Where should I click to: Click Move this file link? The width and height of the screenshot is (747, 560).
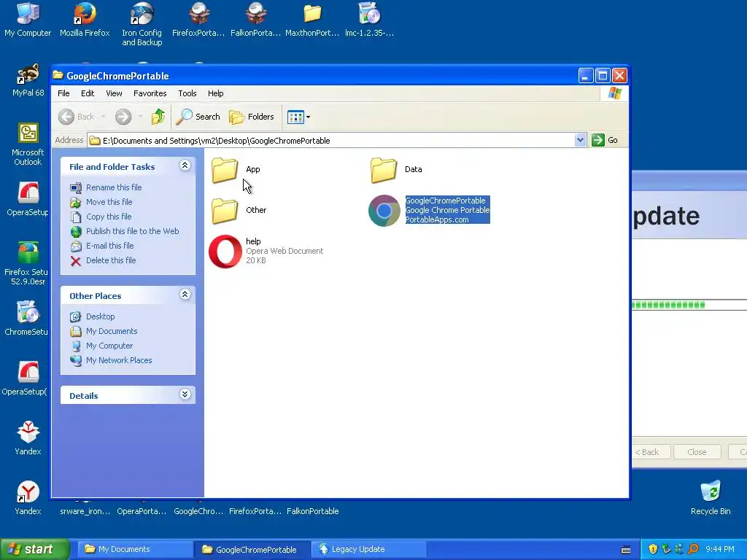click(109, 202)
